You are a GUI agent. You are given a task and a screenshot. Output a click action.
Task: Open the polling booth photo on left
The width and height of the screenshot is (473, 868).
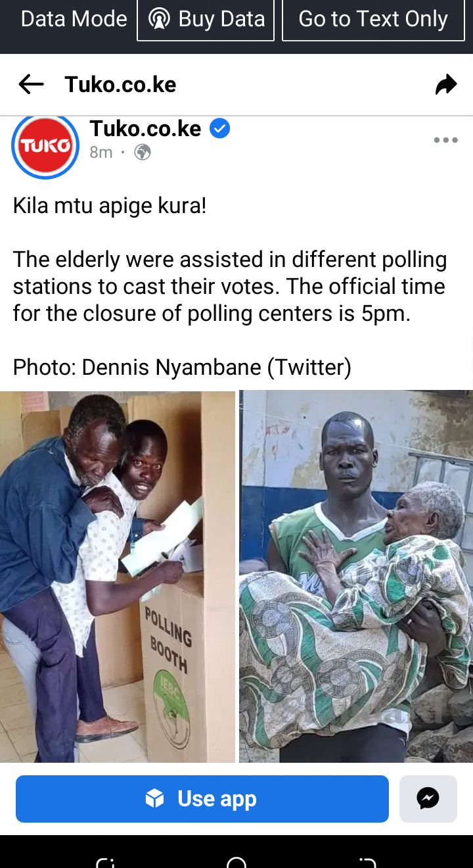[x=118, y=577]
